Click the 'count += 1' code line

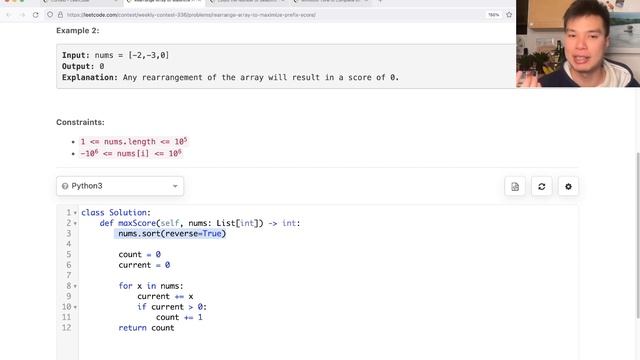click(x=179, y=317)
